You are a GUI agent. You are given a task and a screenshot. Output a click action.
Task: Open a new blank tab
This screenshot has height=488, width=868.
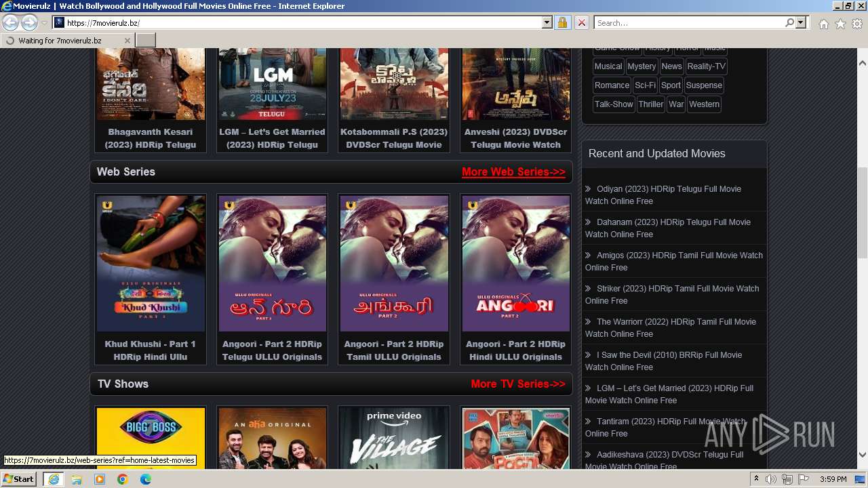[146, 41]
